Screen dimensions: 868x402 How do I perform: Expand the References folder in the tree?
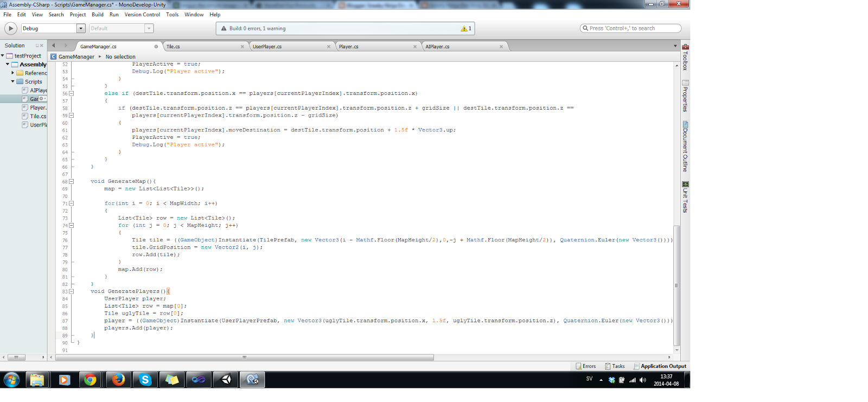click(13, 73)
